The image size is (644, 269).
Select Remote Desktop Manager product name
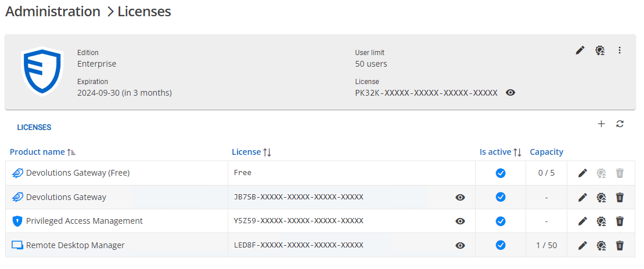pyautogui.click(x=75, y=245)
